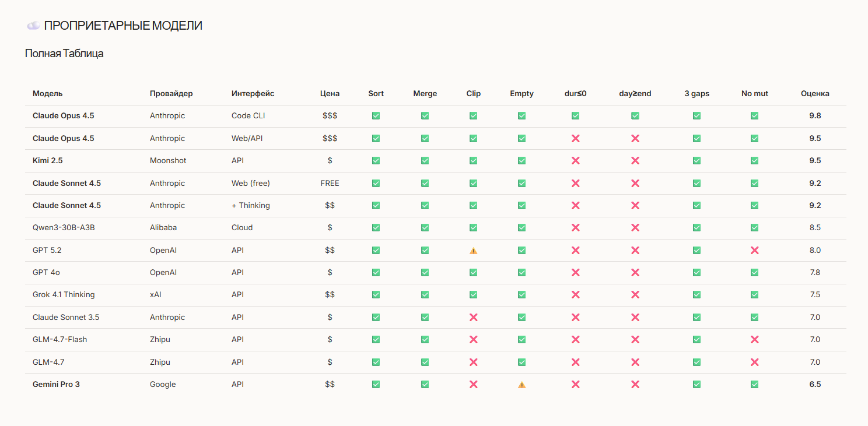Click the Merge green check for GPT 4o

(425, 272)
